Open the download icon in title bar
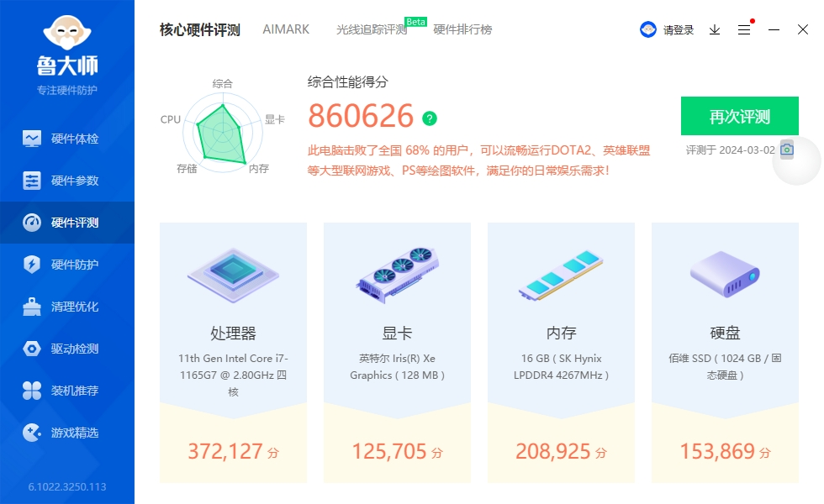Screen dimensions: 824x504 tap(715, 30)
